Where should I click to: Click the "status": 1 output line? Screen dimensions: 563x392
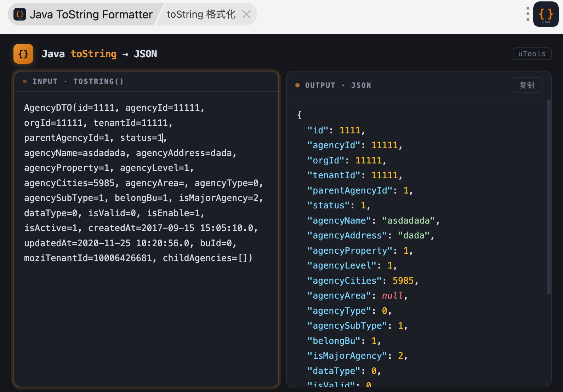point(339,205)
